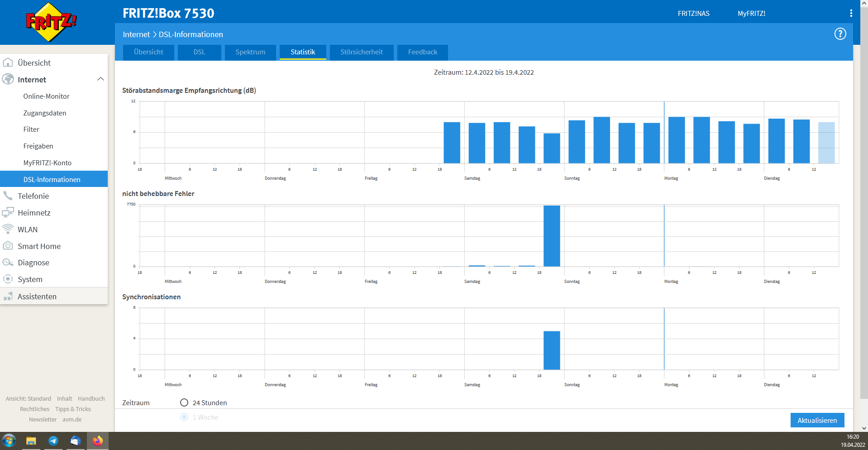The image size is (868, 450).
Task: Open the Handbuch link
Action: (x=91, y=398)
